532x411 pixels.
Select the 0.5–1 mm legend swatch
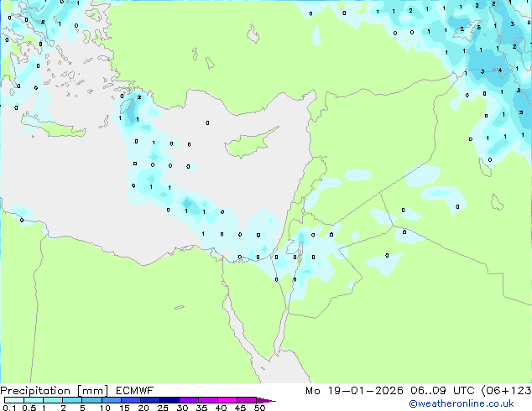34,400
